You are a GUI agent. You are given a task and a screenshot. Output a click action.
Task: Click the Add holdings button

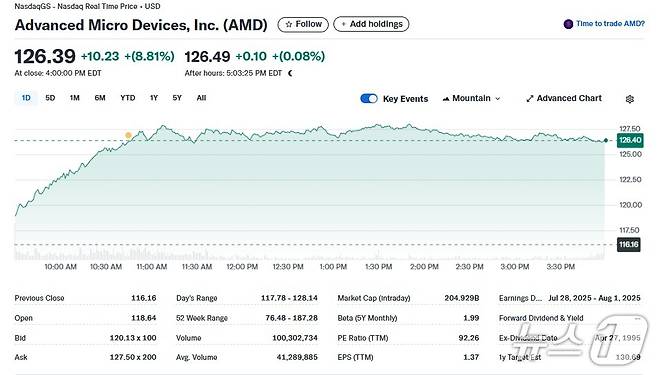coord(371,24)
